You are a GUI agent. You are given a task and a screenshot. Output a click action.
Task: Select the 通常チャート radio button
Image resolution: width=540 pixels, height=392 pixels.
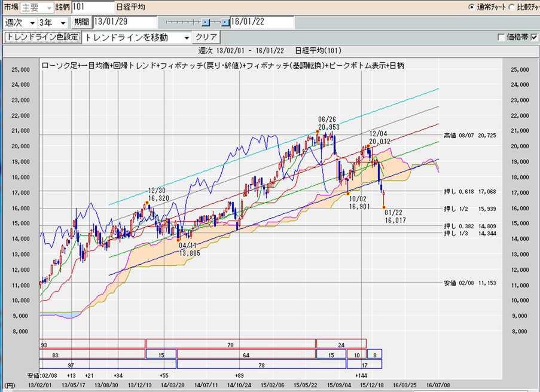(x=471, y=7)
